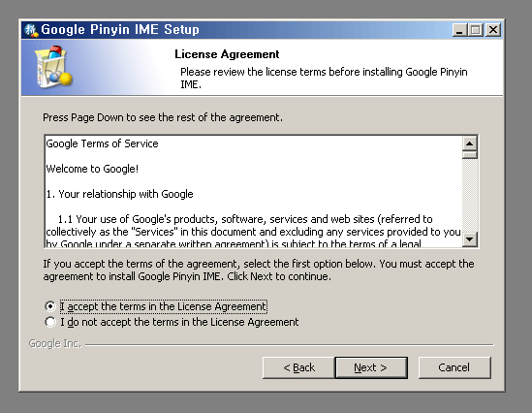Minimize the Google Pinyin IME Setup window

click(x=459, y=30)
